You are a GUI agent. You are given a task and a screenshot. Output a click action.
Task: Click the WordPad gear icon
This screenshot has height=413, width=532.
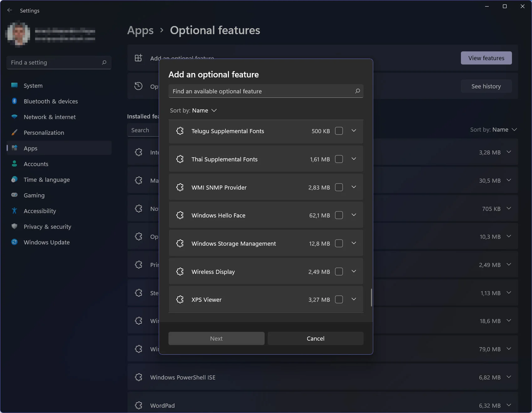pyautogui.click(x=139, y=405)
